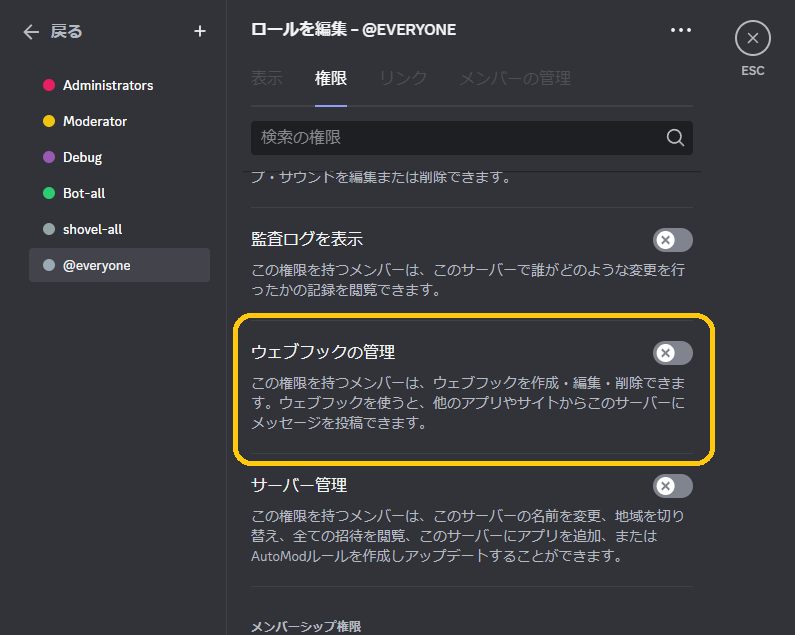
Task: Click the green Bot-all color dot
Action: point(49,193)
